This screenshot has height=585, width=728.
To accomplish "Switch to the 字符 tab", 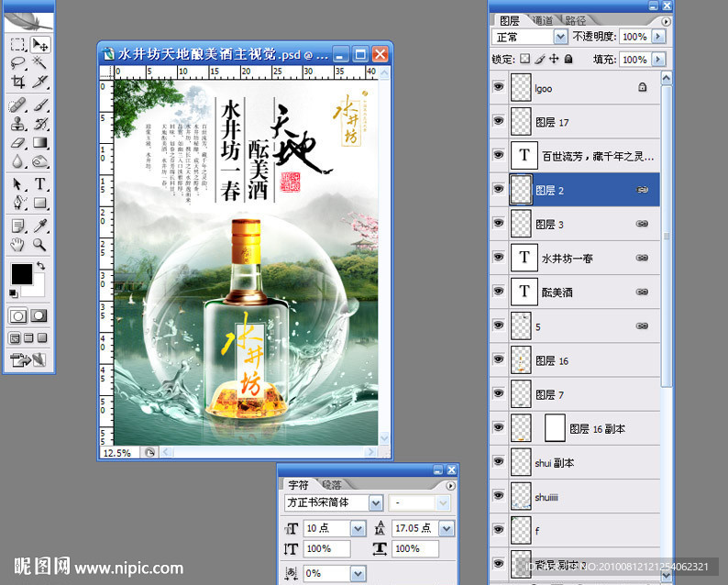I will pos(298,485).
